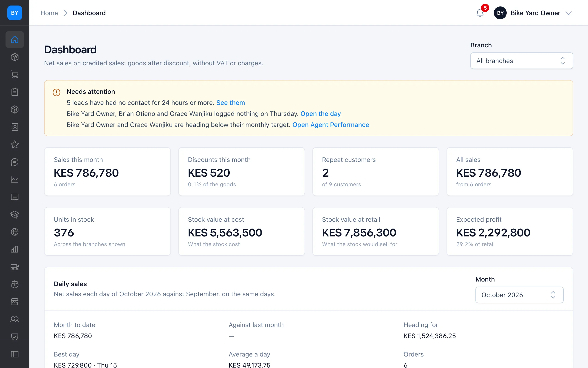Follow the Open the day link
588x368 pixels.
tap(320, 114)
